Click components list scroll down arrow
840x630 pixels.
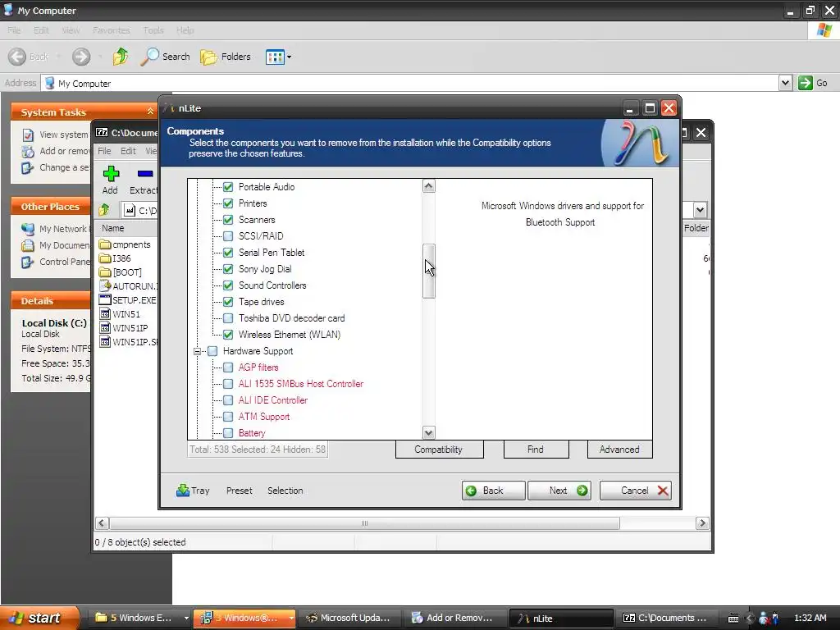[x=428, y=432]
